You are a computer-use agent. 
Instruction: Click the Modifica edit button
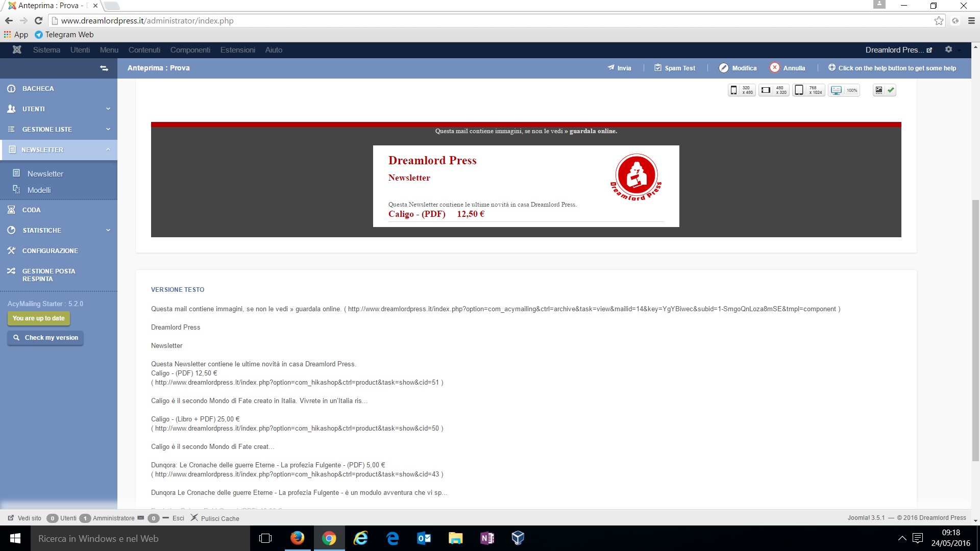tap(738, 68)
